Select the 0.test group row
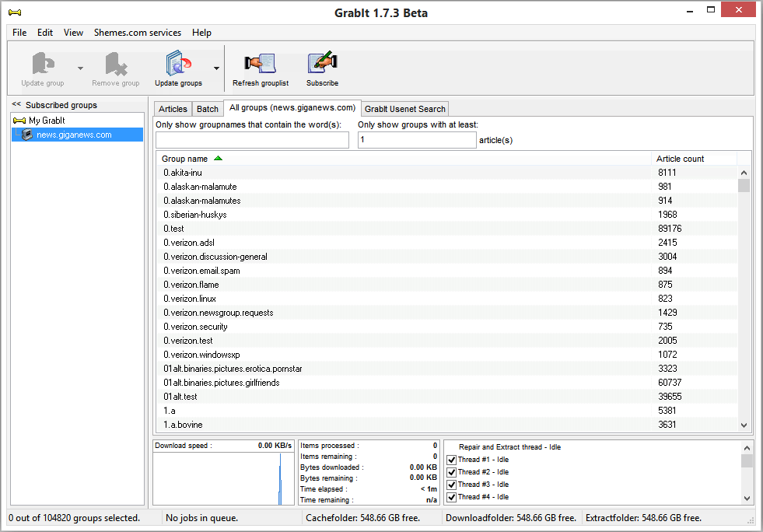This screenshot has width=763, height=532. click(448, 229)
